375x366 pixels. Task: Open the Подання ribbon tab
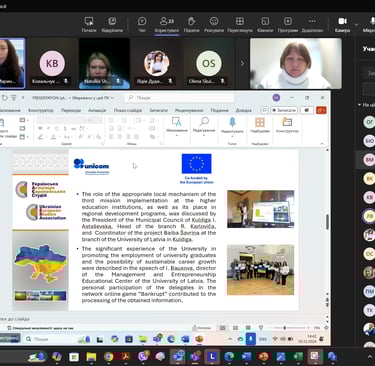219,110
